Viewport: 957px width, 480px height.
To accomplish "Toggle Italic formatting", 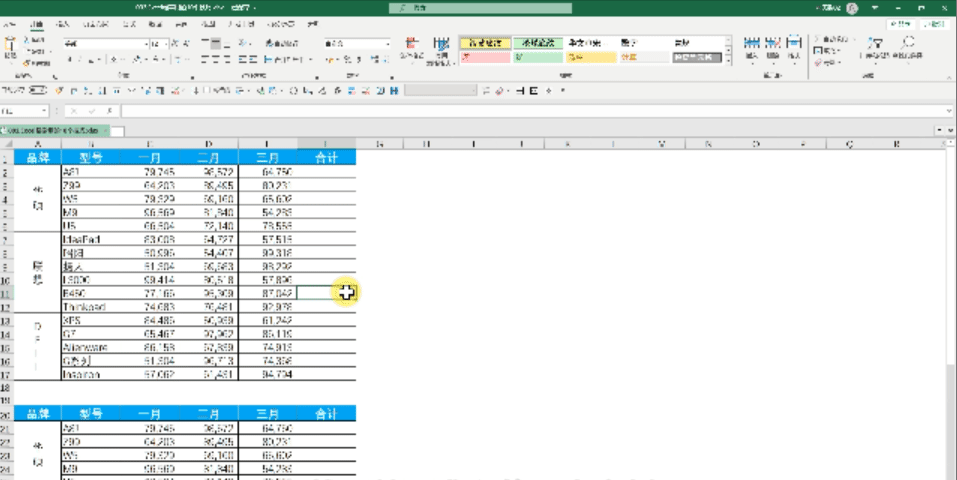I will [81, 59].
